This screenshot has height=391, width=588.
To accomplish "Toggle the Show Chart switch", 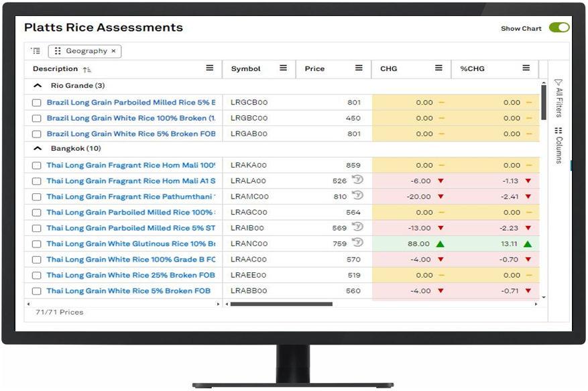I will 558,27.
